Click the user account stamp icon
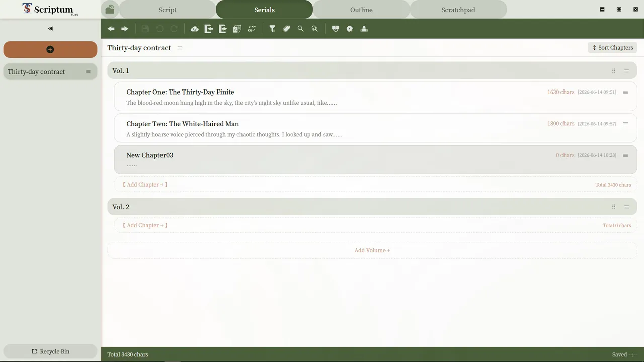The height and width of the screenshot is (362, 644). [x=364, y=29]
